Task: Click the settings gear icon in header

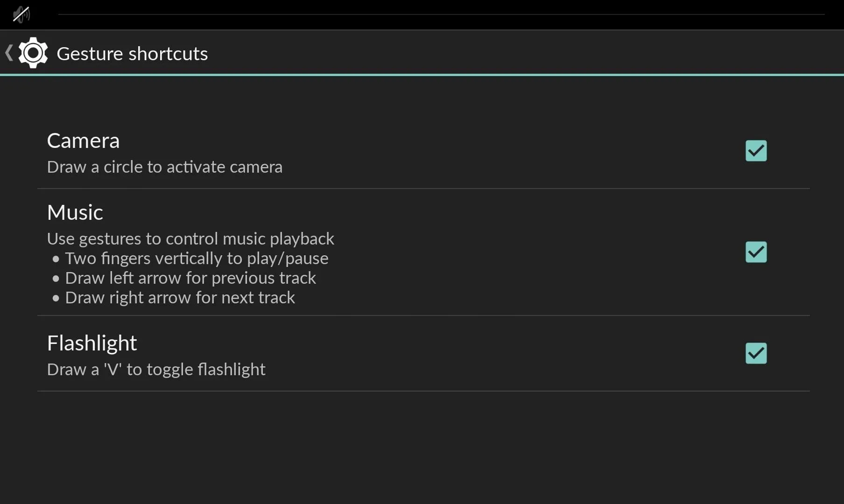Action: (x=33, y=53)
